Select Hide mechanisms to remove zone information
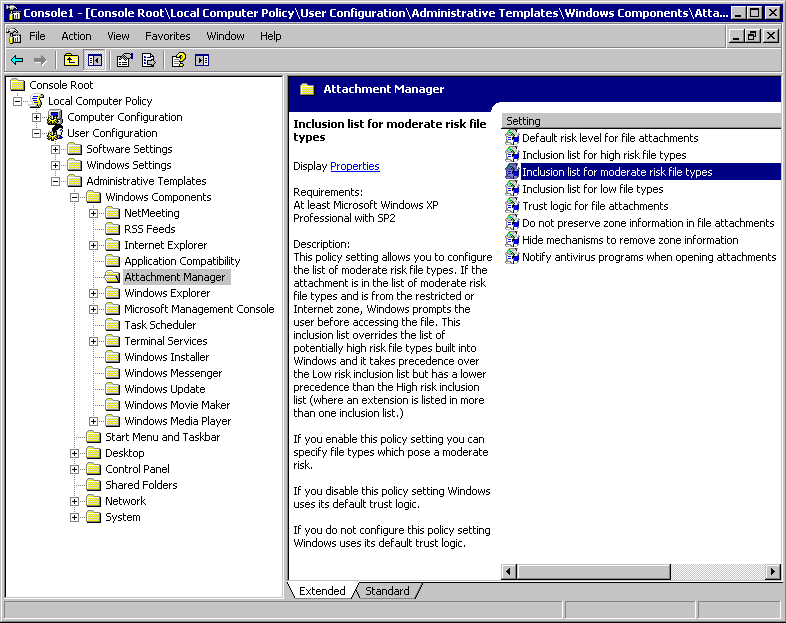 click(629, 240)
